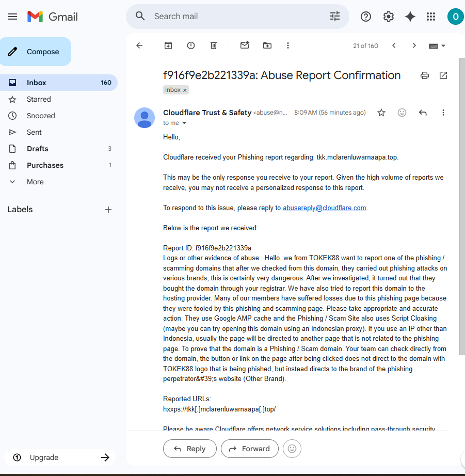
Task: Report this email as spam
Action: [191, 45]
